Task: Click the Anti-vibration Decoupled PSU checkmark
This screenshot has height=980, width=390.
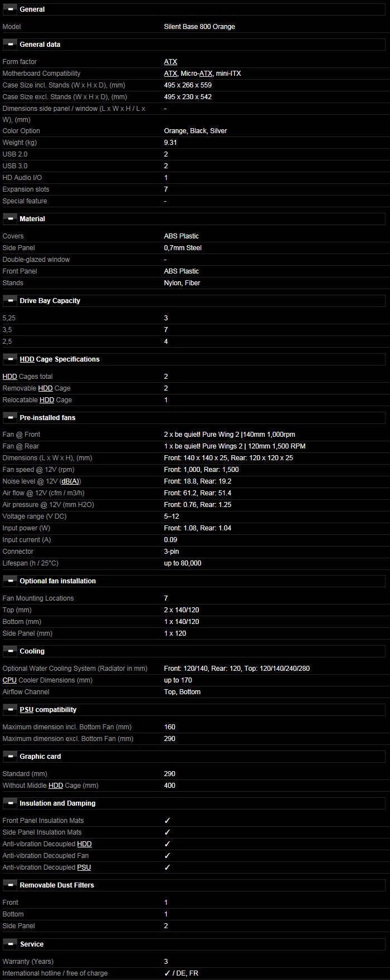Action: 167,867
